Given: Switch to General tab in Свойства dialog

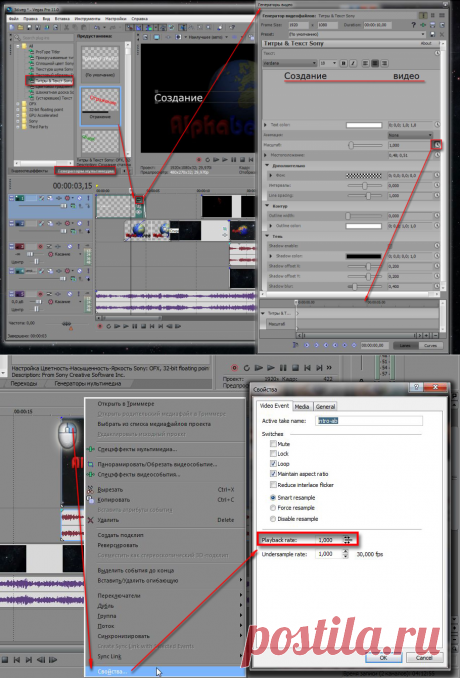Looking at the screenshot, I should tap(325, 406).
